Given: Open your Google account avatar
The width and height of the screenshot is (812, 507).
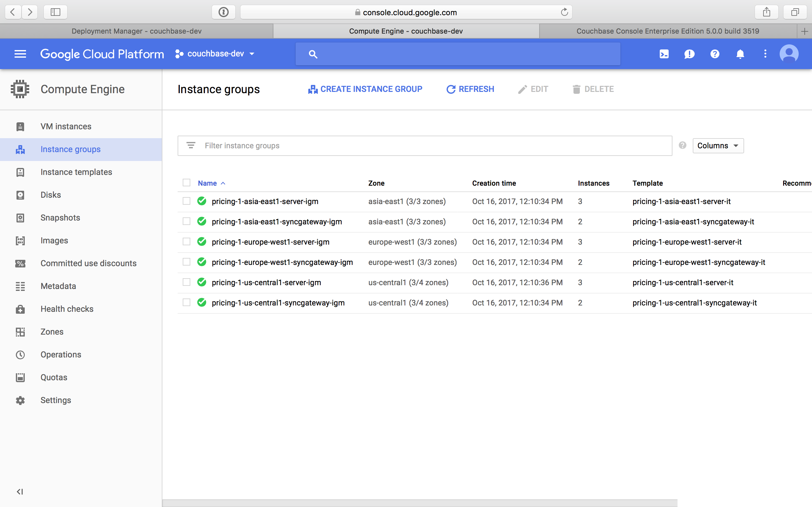Looking at the screenshot, I should point(789,54).
